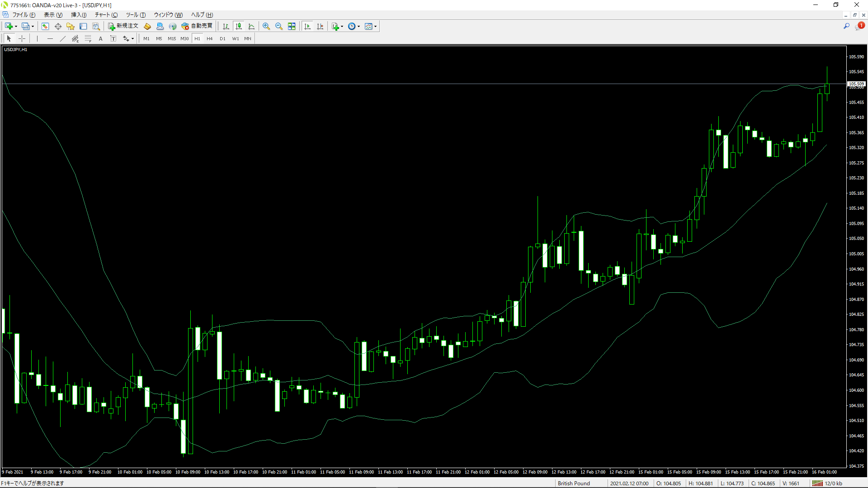The image size is (868, 488).
Task: Expand the profiles dropdown arrow
Action: (33, 26)
